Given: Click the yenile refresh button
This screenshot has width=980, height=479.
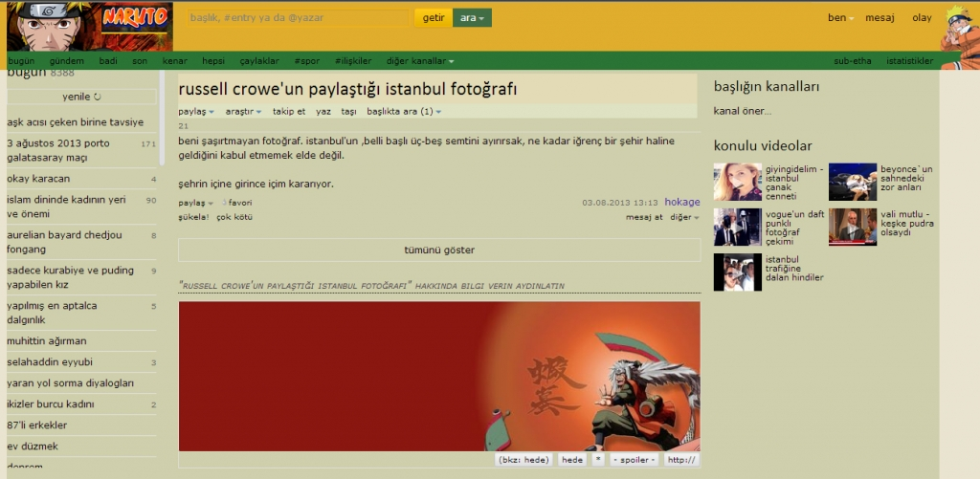Looking at the screenshot, I should [x=81, y=97].
